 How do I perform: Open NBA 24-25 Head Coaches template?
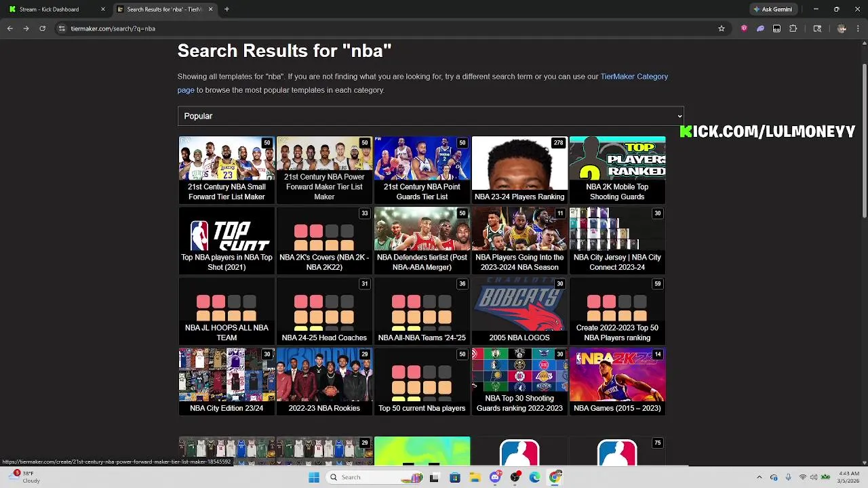(324, 310)
